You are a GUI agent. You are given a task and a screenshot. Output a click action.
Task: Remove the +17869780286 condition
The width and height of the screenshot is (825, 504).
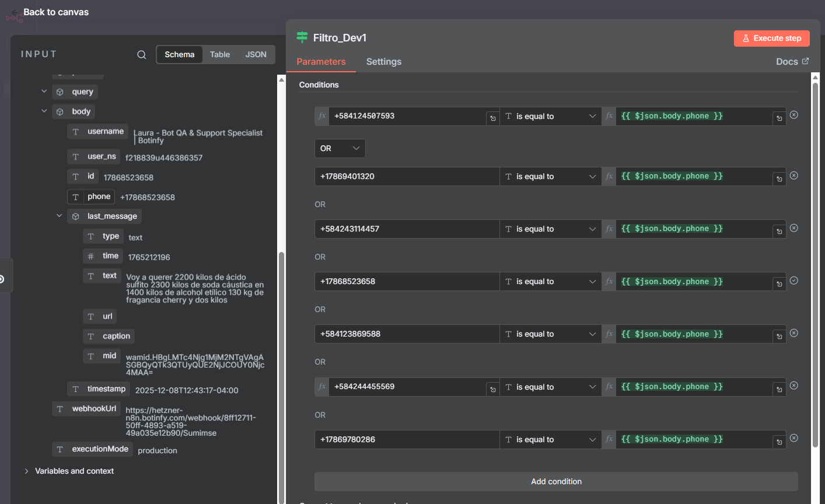point(793,438)
